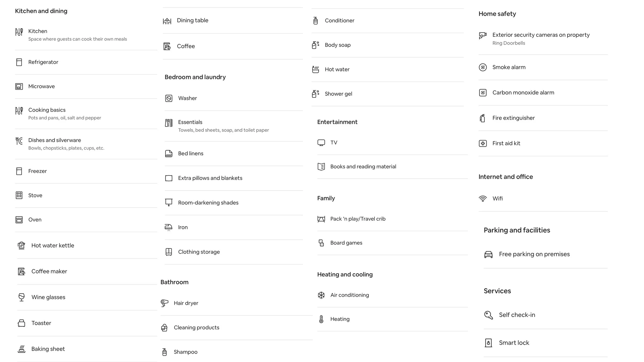Image resolution: width=644 pixels, height=362 pixels.
Task: Click the Exterior security cameras on property text
Action: pyautogui.click(x=541, y=35)
